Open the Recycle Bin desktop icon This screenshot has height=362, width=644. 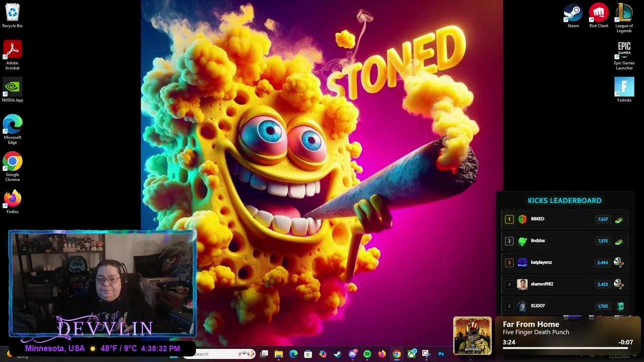coord(12,15)
